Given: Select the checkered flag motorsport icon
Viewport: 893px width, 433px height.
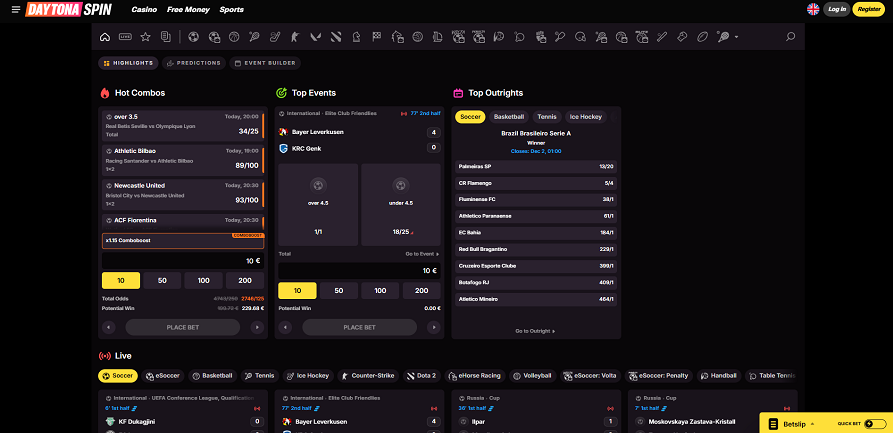Looking at the screenshot, I should click(376, 37).
